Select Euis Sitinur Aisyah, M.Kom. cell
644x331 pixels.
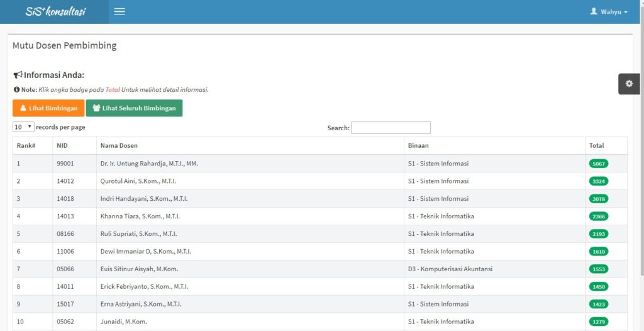click(250, 269)
